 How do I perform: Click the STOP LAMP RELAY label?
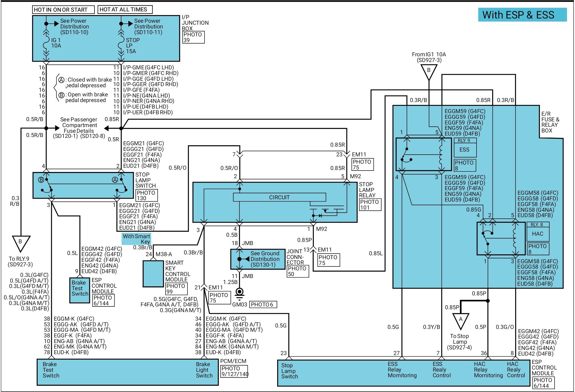click(367, 190)
